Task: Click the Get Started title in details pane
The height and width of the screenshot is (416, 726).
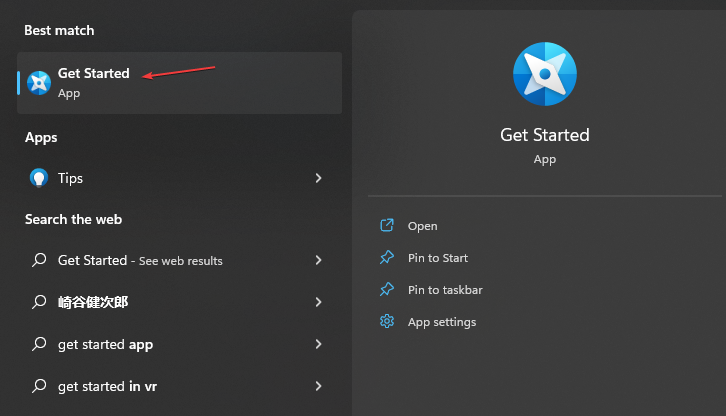Action: 545,135
